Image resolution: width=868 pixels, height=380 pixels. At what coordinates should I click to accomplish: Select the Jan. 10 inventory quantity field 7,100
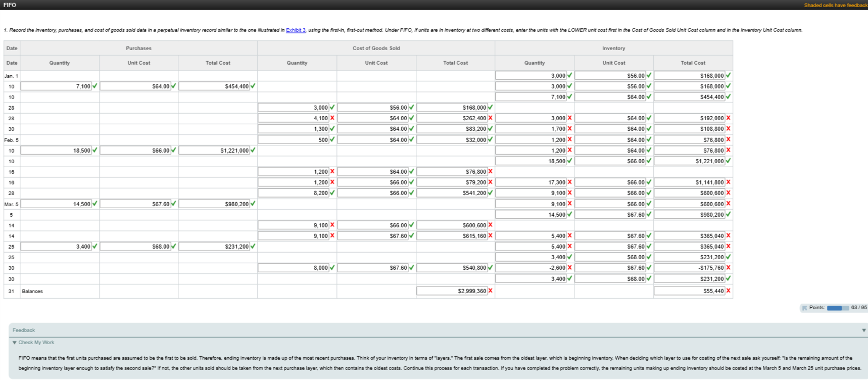531,97
